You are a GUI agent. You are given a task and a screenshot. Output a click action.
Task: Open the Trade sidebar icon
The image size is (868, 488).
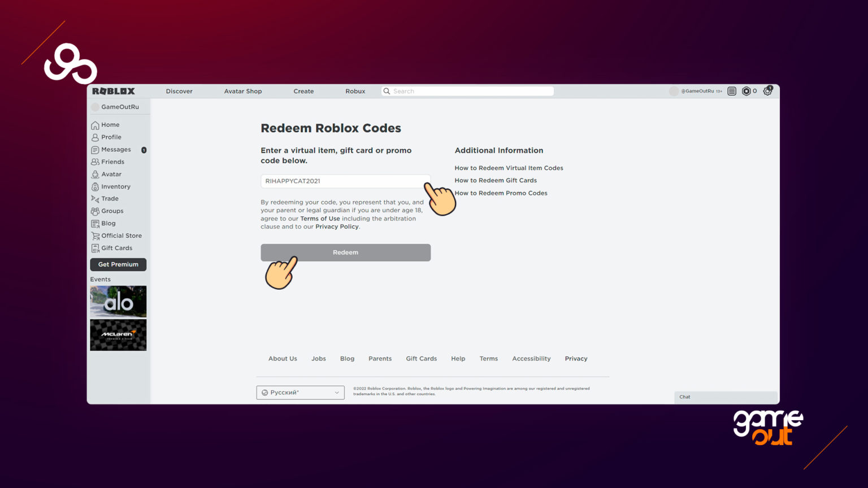pyautogui.click(x=95, y=199)
